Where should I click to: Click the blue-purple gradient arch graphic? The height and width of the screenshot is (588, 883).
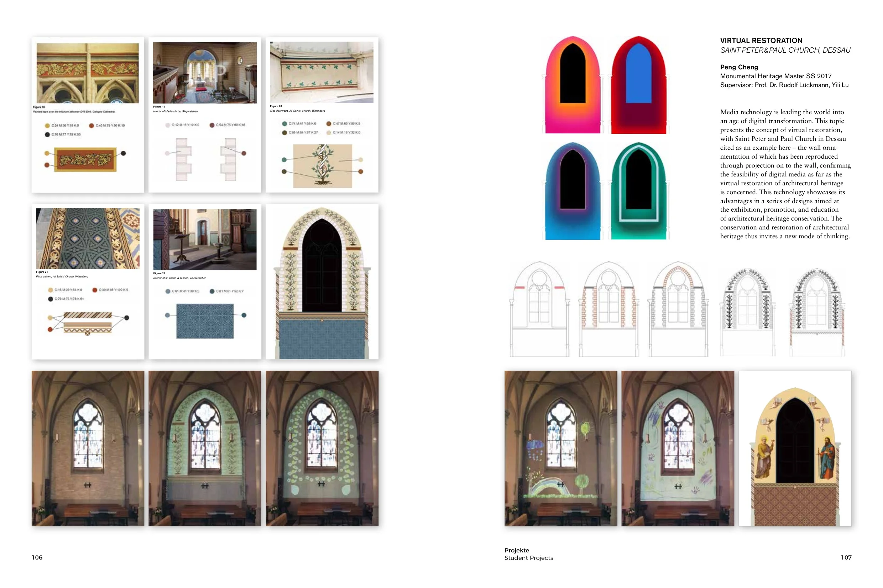tap(572, 191)
